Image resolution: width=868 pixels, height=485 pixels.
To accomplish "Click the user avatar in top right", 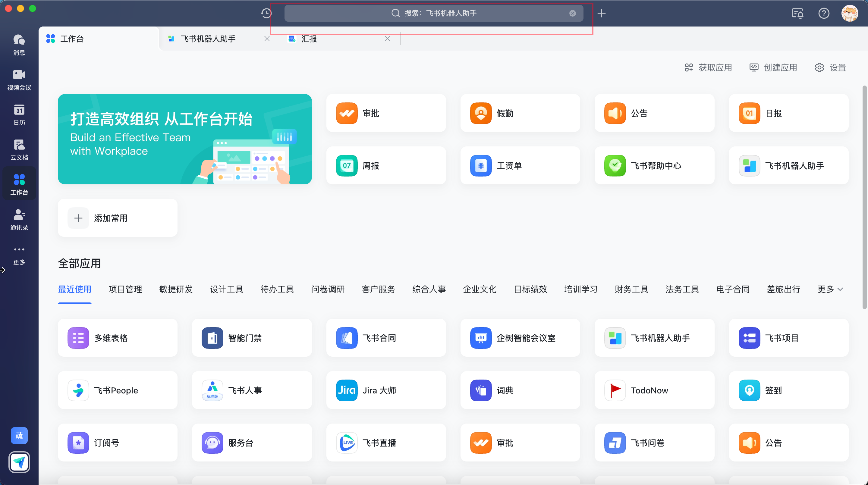I will point(850,13).
